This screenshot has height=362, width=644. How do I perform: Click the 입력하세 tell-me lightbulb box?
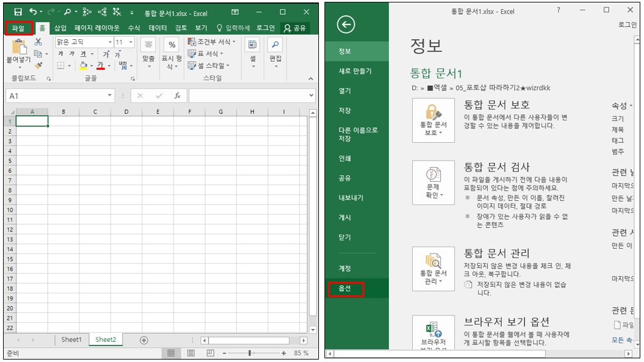(233, 28)
